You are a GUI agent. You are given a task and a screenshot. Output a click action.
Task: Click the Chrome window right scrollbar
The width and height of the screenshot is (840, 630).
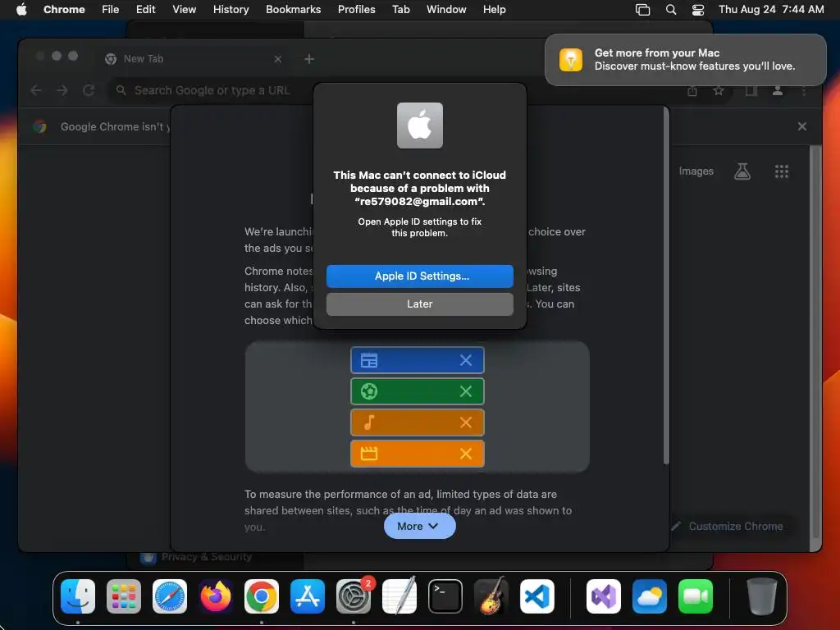tap(815, 341)
